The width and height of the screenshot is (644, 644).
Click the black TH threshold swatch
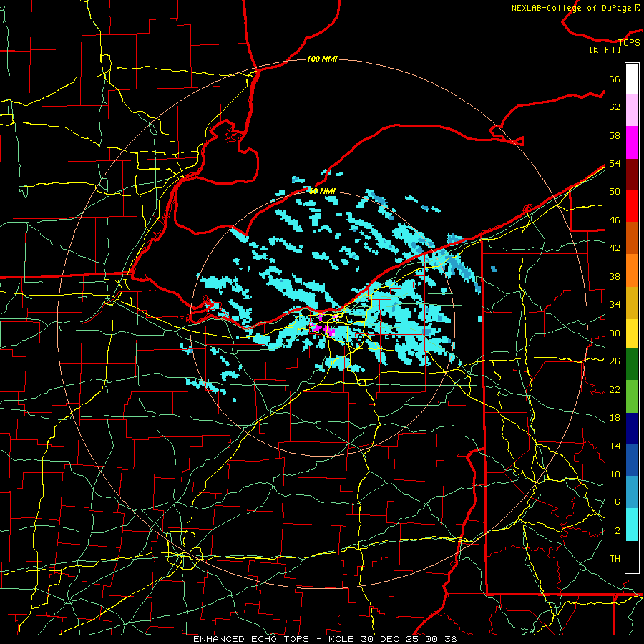(x=632, y=557)
